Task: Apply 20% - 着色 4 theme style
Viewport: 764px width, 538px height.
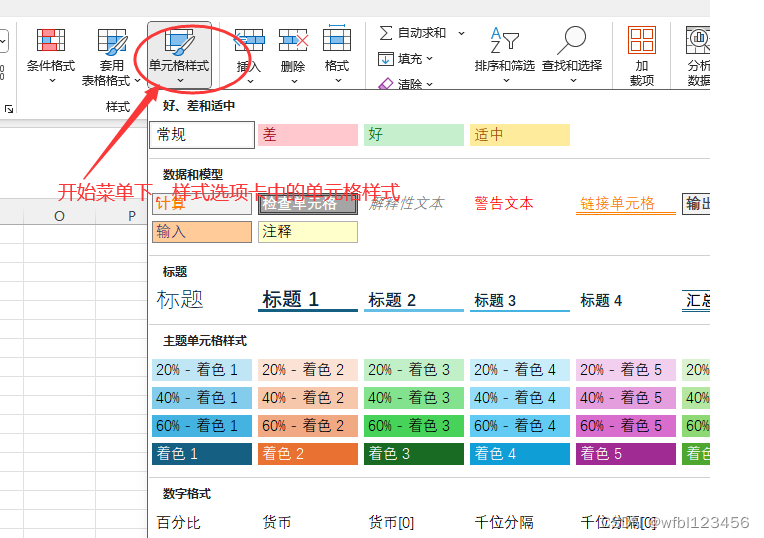Action: 520,370
